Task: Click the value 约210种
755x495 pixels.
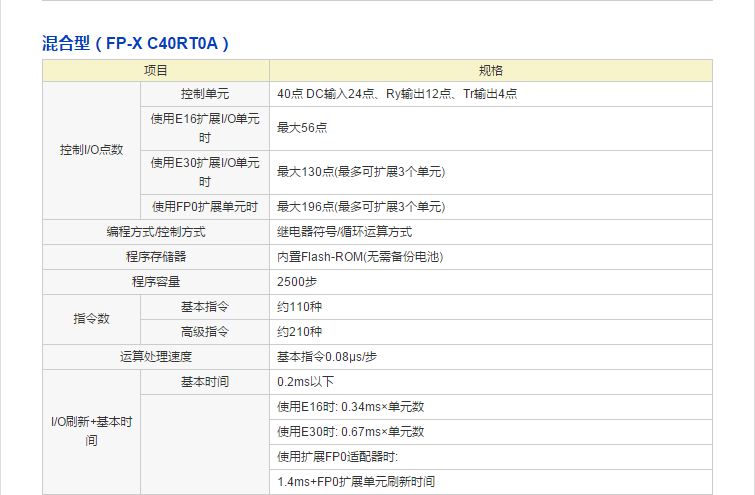Action: [x=299, y=332]
